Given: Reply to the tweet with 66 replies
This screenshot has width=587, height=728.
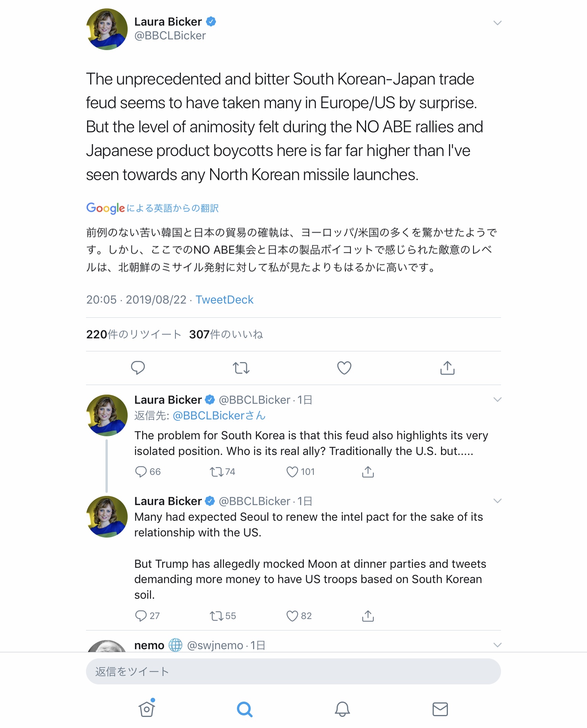Looking at the screenshot, I should (x=141, y=472).
